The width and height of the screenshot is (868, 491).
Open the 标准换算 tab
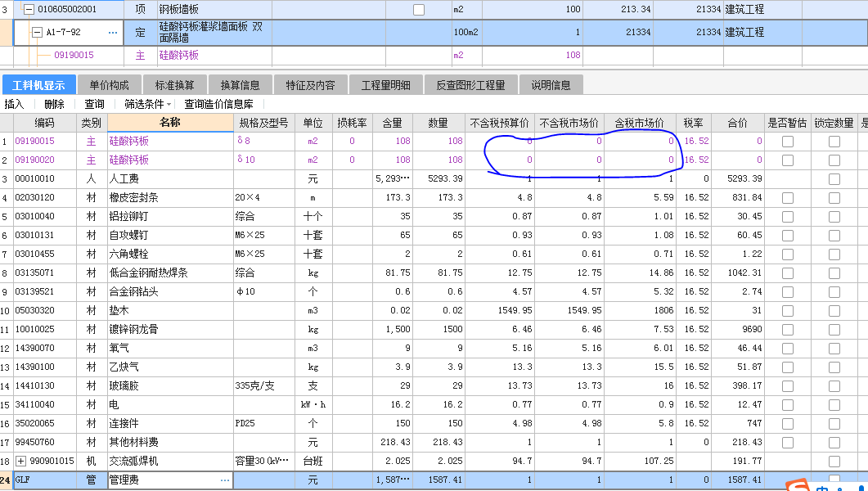pos(174,85)
